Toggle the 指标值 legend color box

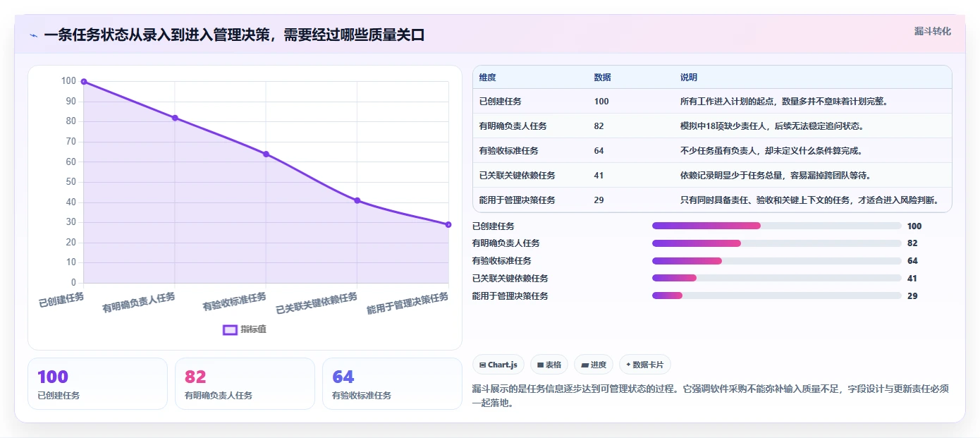(230, 329)
